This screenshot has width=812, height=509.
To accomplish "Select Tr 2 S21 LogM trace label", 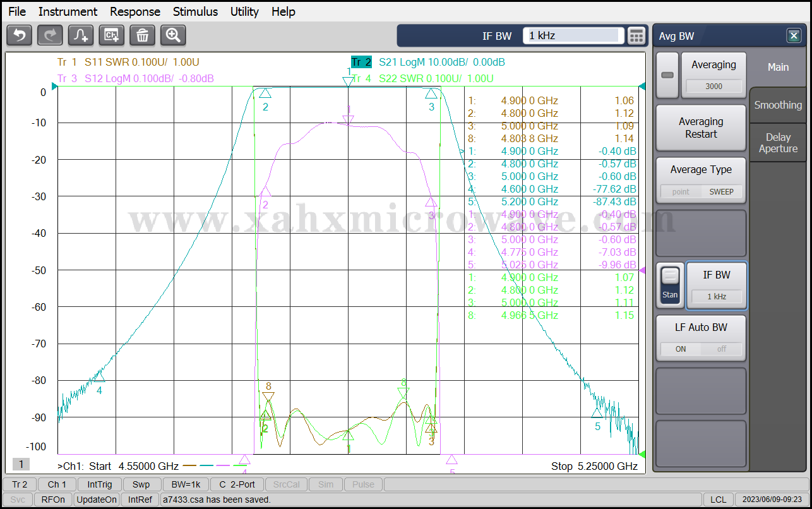I will [427, 62].
